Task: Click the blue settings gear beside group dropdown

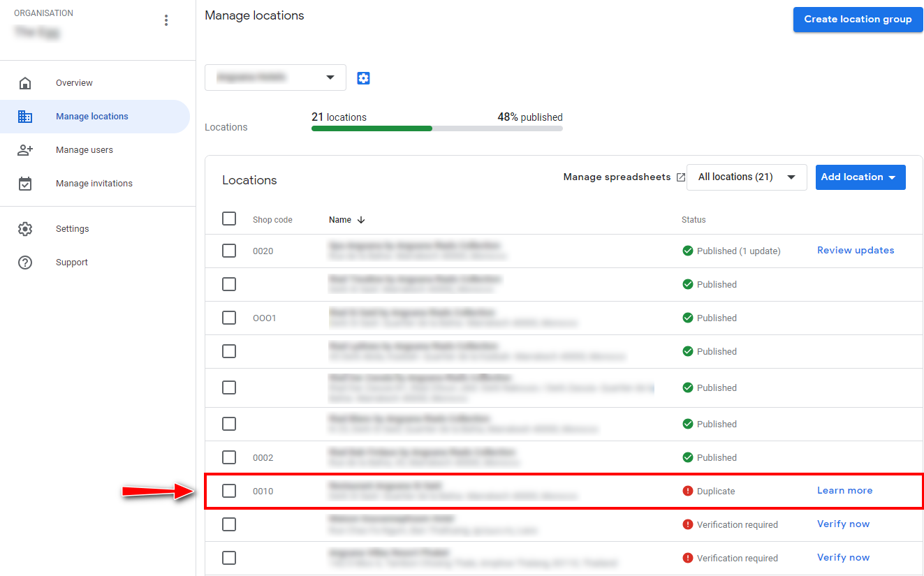Action: tap(363, 78)
